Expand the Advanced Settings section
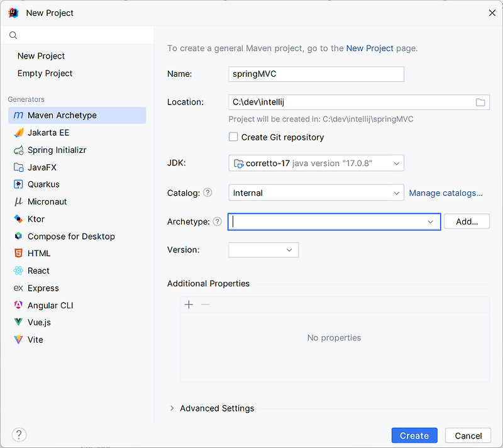 coord(172,408)
